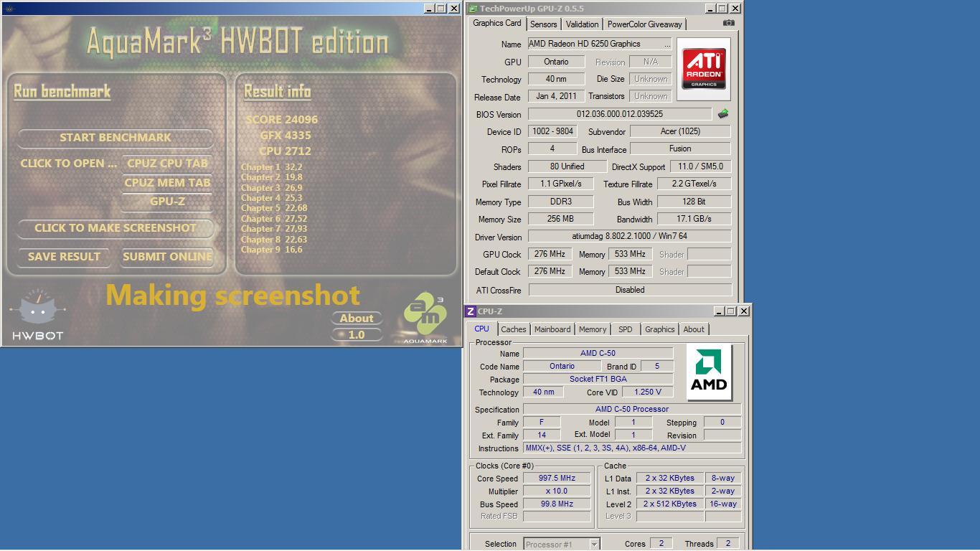Screen dimensions: 980x551
Task: Click the Chapter 1 32,2 result line
Action: (271, 166)
